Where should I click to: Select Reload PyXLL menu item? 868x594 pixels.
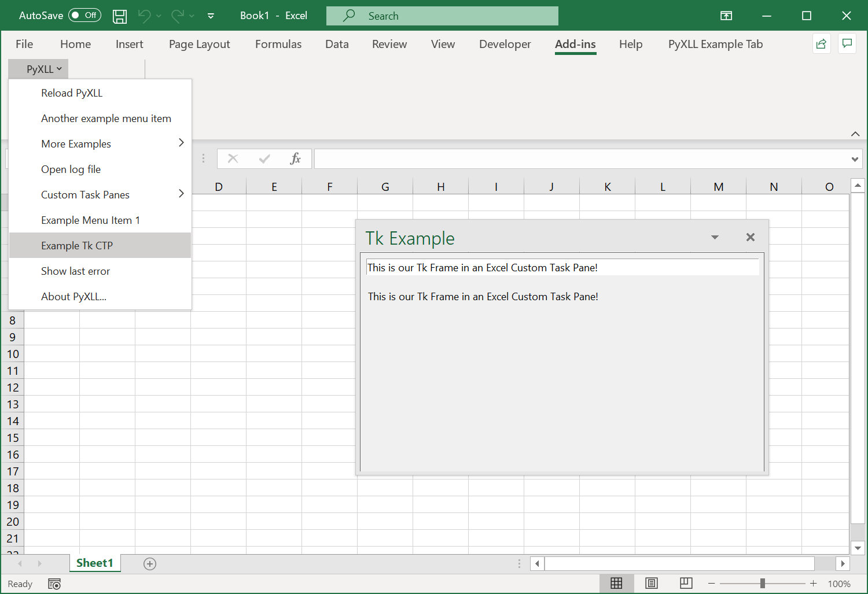tap(100, 93)
